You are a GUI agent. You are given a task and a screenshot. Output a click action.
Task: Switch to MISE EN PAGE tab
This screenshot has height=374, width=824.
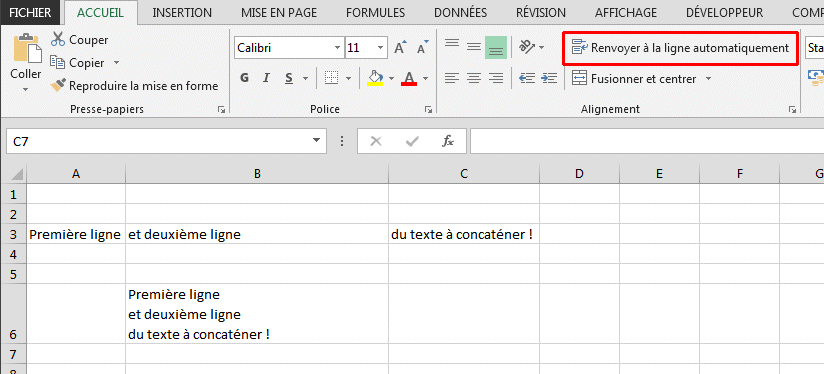[279, 13]
